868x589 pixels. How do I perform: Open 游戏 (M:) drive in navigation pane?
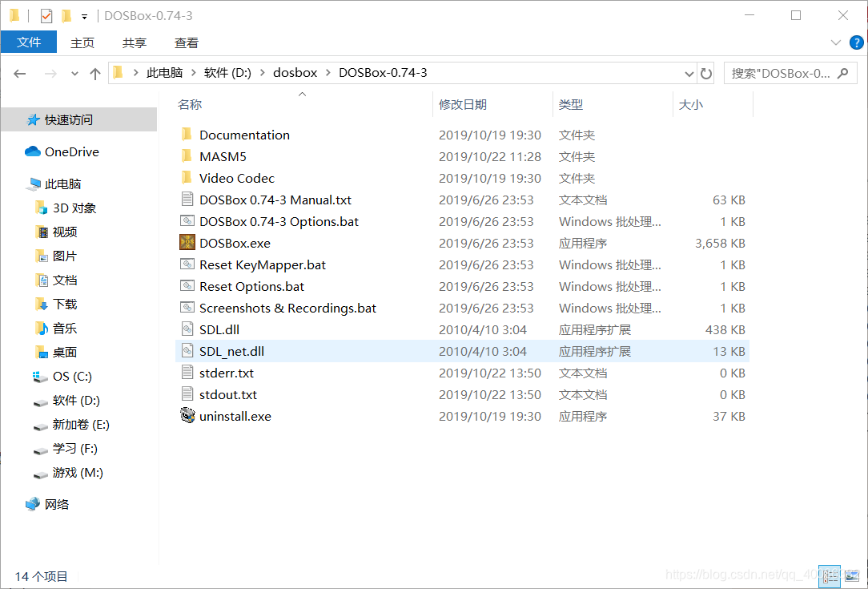pyautogui.click(x=78, y=473)
